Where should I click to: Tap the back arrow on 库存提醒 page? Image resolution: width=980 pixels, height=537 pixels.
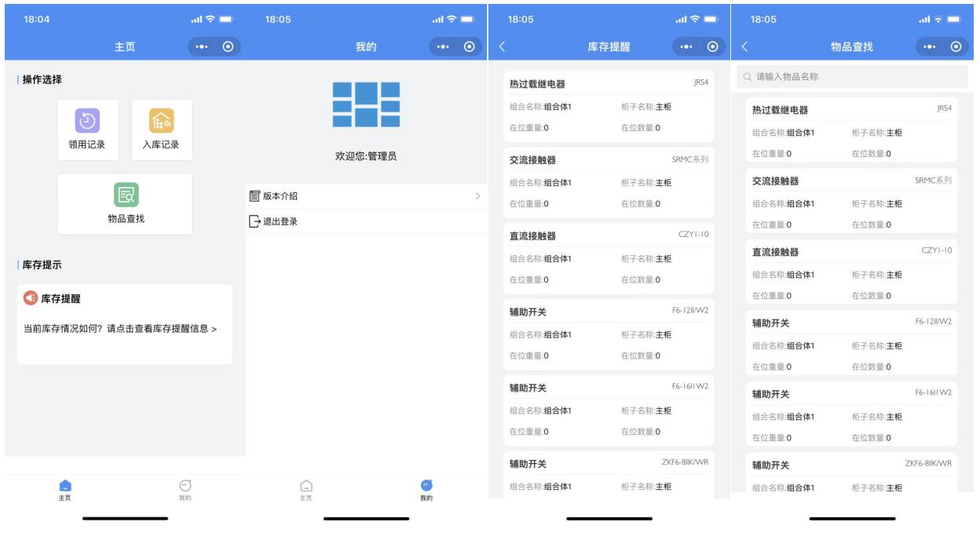tap(502, 47)
